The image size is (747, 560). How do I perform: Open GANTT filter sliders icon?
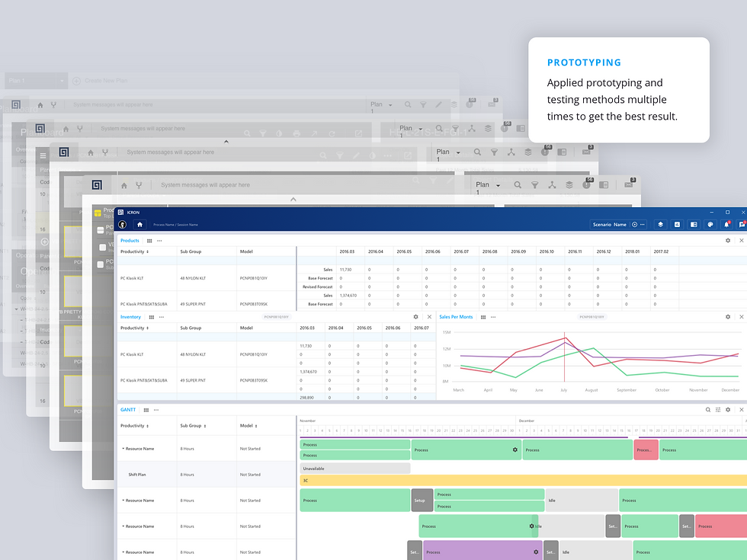(718, 410)
